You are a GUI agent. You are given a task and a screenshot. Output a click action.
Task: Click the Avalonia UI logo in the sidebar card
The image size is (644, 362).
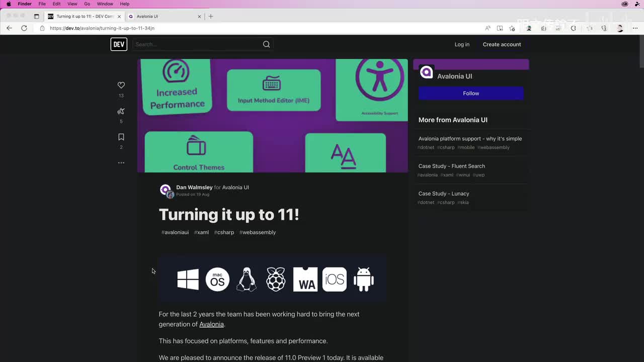(x=427, y=72)
